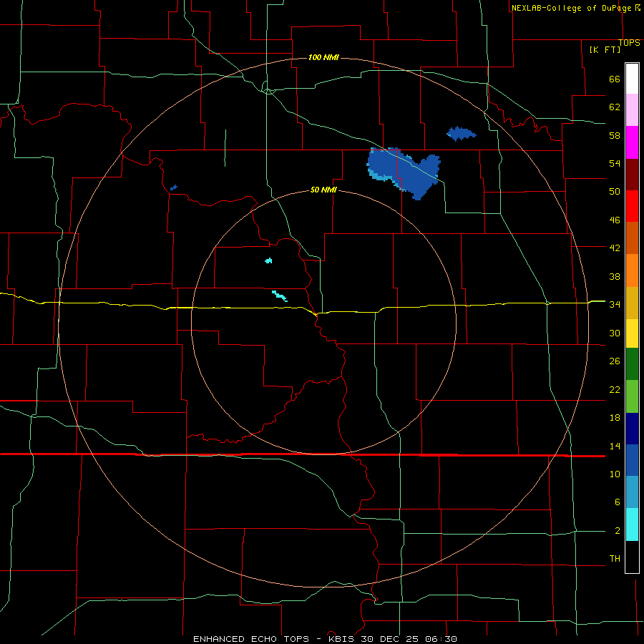Click the "KBIS" station identifier in the caption
The image size is (644, 644).
342,639
